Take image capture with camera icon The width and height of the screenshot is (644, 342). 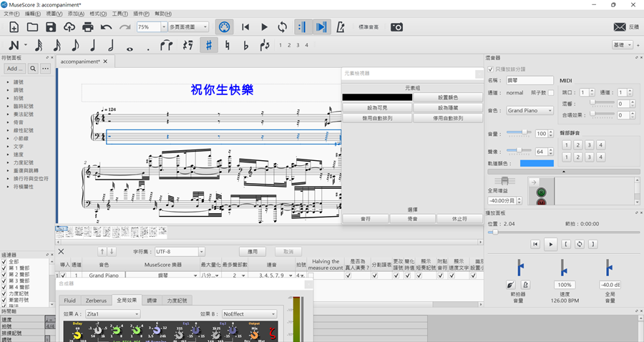pos(396,27)
